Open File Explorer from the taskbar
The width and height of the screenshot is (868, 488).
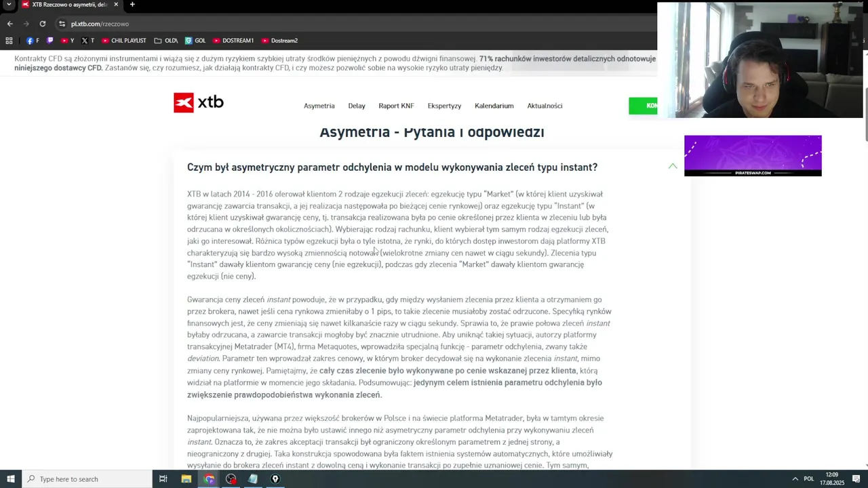click(186, 479)
